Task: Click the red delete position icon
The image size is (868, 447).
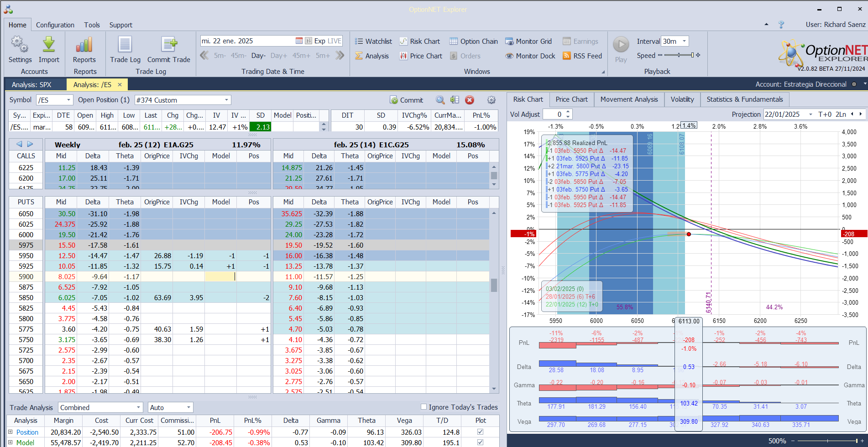Action: (x=470, y=100)
